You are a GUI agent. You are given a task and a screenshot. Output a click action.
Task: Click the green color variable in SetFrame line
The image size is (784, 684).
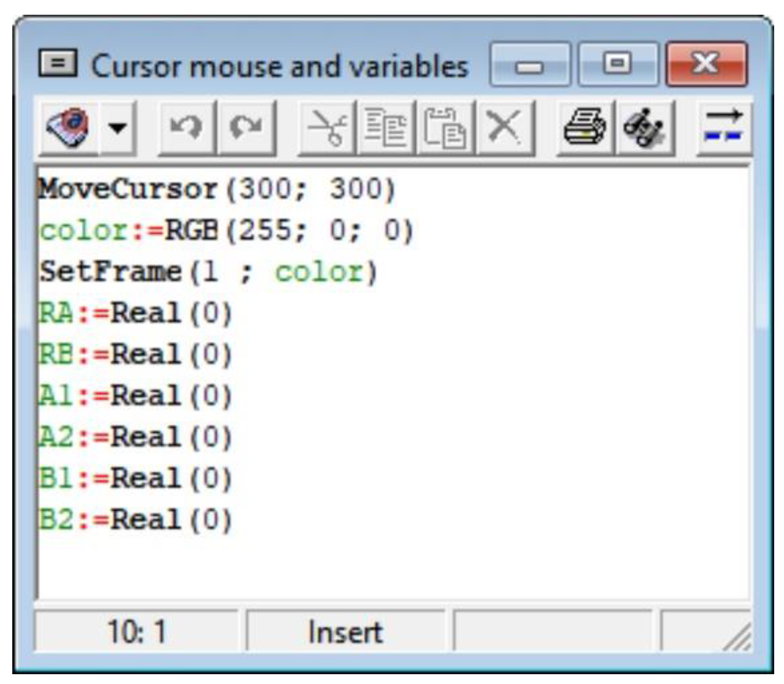(x=319, y=271)
